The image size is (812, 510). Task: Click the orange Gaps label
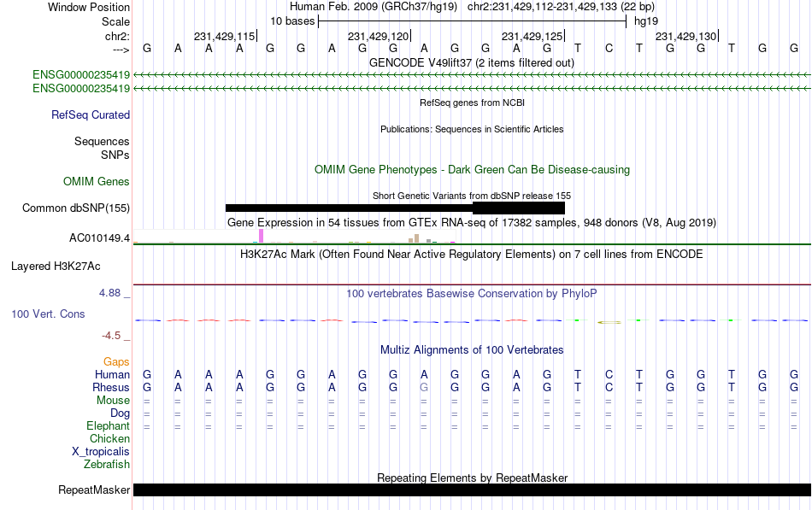(116, 362)
